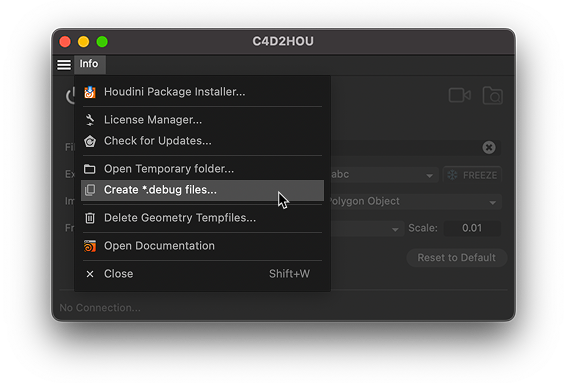Screen dimensions: 567x383
Task: Choose Open Temporary folder
Action: (x=202, y=169)
